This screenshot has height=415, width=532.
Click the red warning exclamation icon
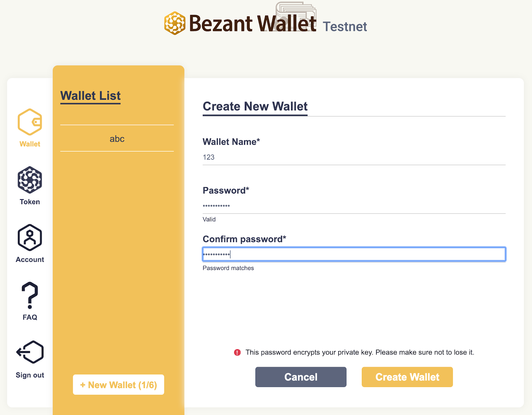pyautogui.click(x=237, y=352)
